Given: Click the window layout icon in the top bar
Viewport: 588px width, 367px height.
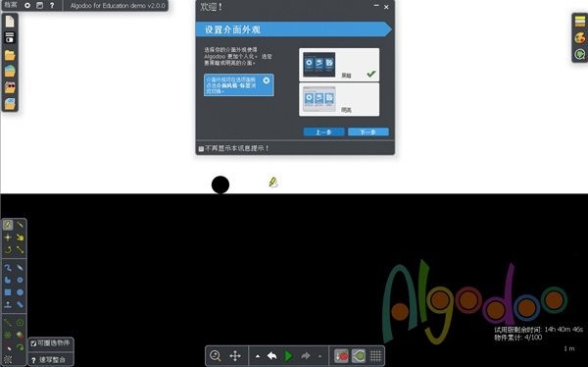Looking at the screenshot, I should (40, 5).
